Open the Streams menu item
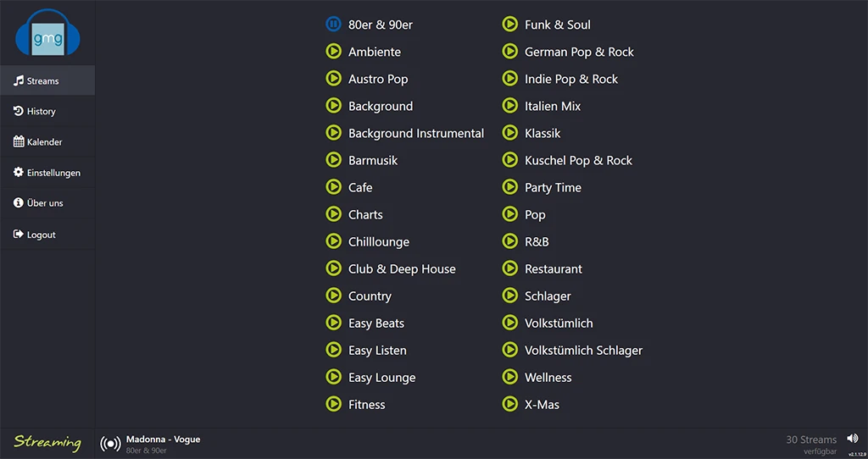This screenshot has width=868, height=459. click(42, 81)
